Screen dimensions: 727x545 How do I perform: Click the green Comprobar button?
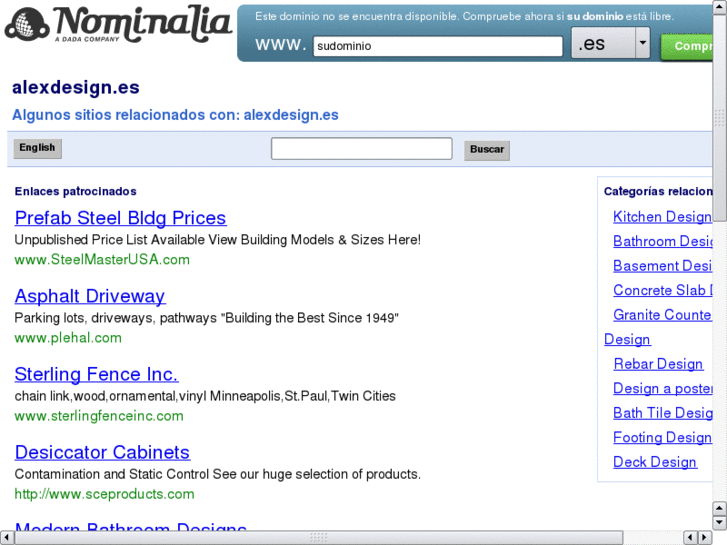(687, 46)
